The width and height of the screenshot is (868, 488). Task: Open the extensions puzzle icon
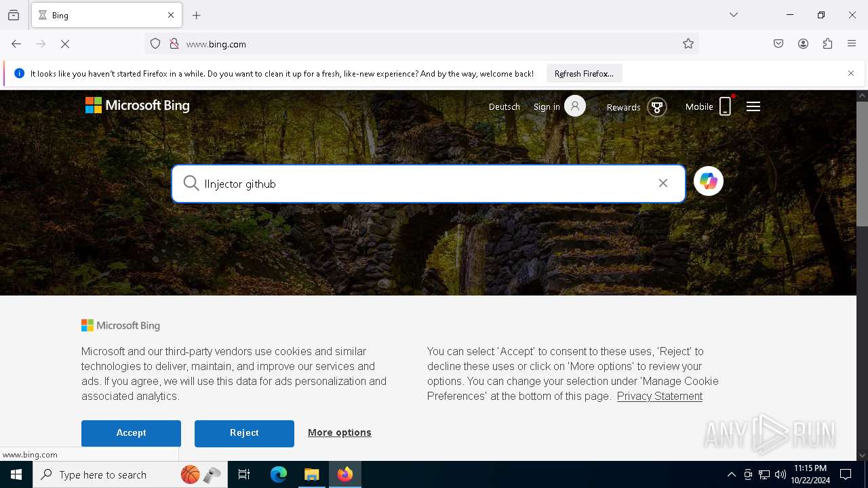[827, 44]
